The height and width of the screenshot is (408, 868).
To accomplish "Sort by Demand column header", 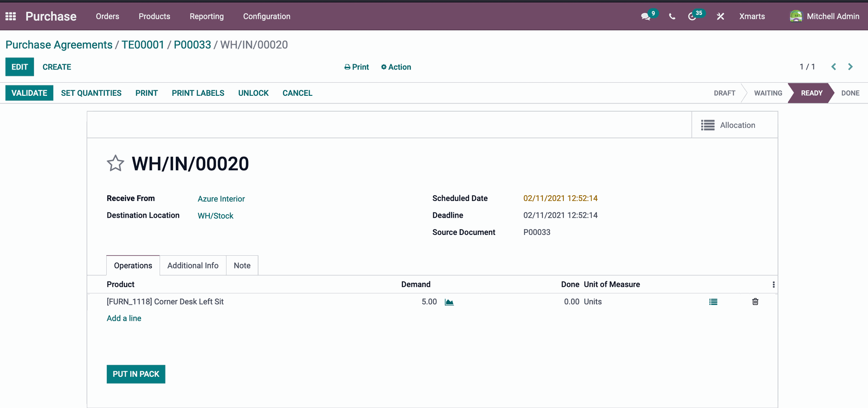I will coord(416,284).
